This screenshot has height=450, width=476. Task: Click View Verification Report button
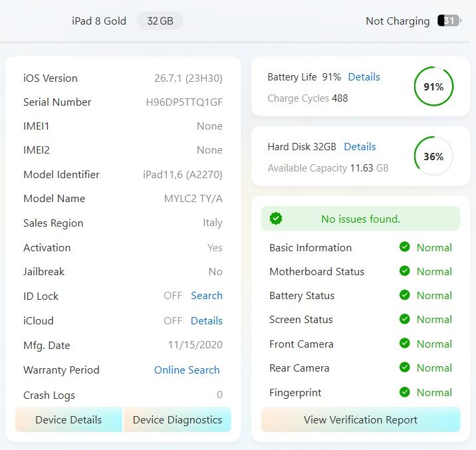pyautogui.click(x=360, y=419)
